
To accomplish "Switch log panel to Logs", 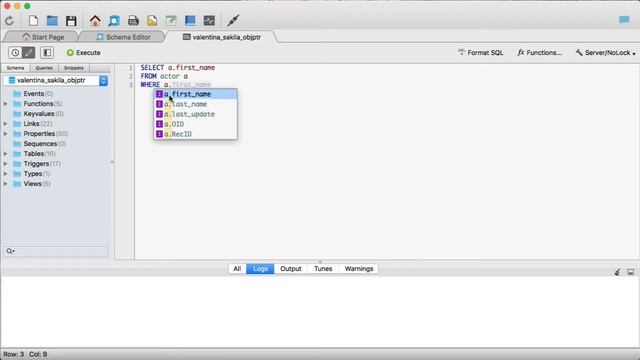I will [x=260, y=269].
